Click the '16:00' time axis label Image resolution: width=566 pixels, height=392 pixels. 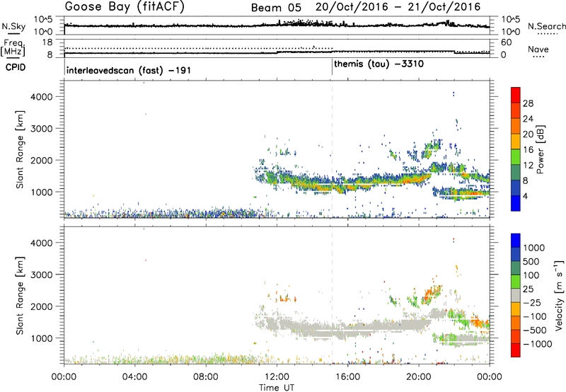pyautogui.click(x=347, y=377)
